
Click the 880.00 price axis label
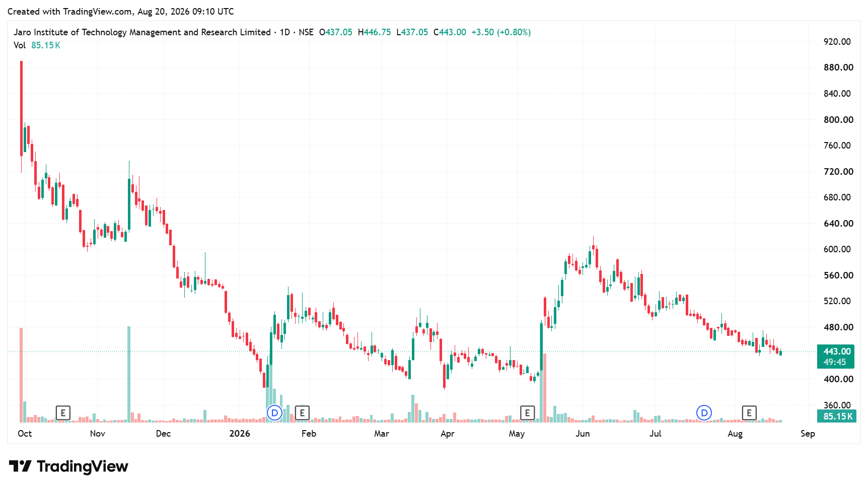[838, 67]
